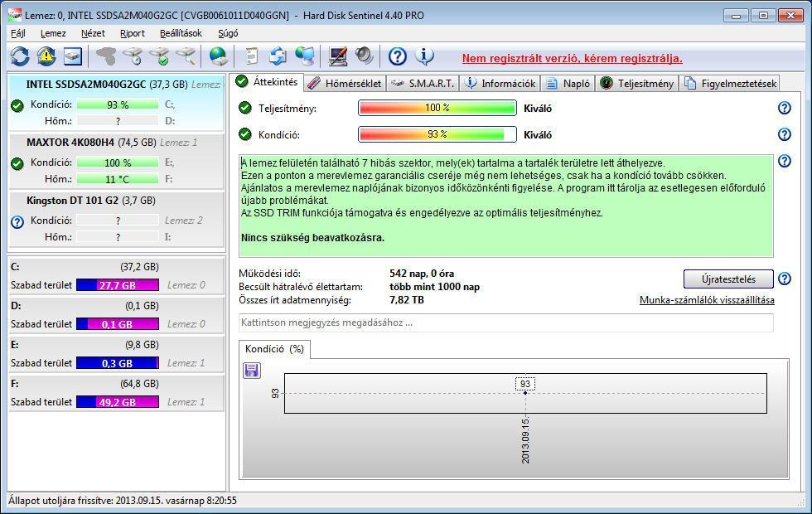
Task: Click the speaker sound alert icon
Action: [364, 56]
